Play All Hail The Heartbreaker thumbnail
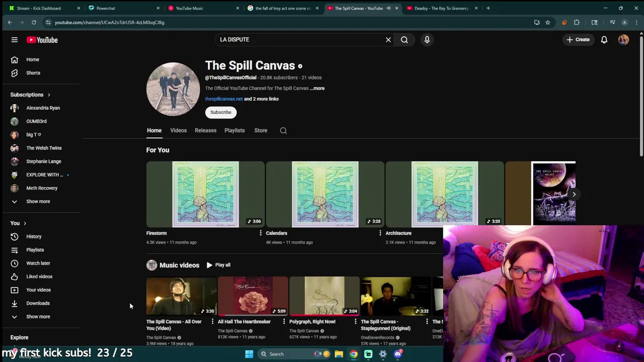Image resolution: width=644 pixels, height=362 pixels. (x=253, y=296)
